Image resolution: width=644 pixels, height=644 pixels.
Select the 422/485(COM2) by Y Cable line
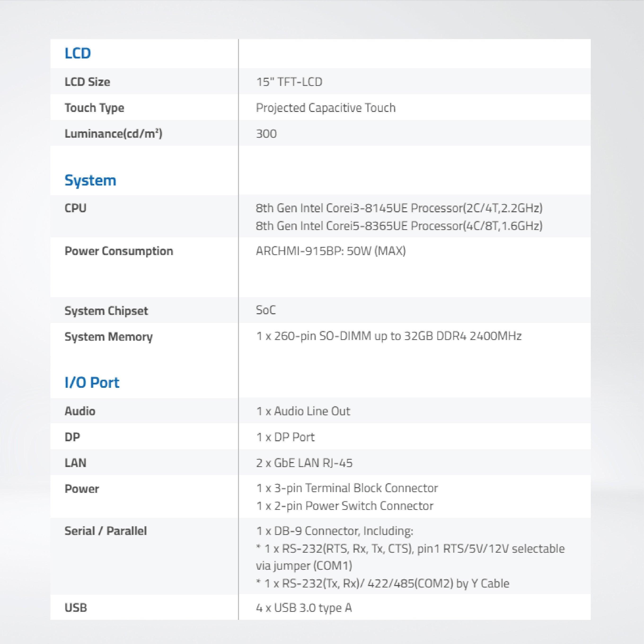pyautogui.click(x=383, y=583)
